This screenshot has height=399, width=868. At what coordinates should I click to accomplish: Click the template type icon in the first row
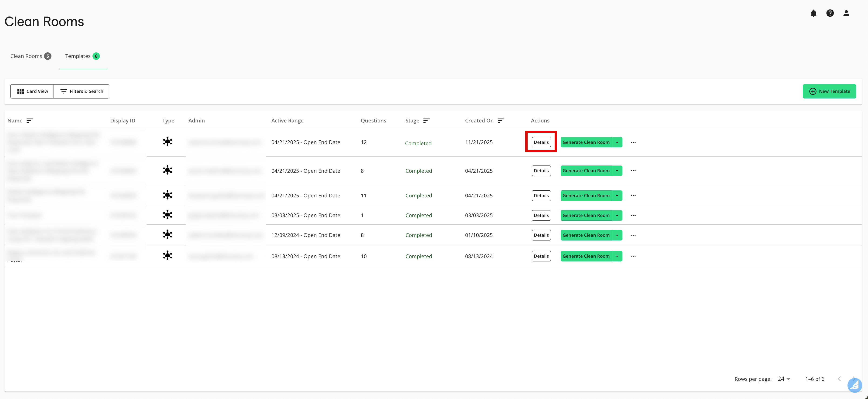167,142
